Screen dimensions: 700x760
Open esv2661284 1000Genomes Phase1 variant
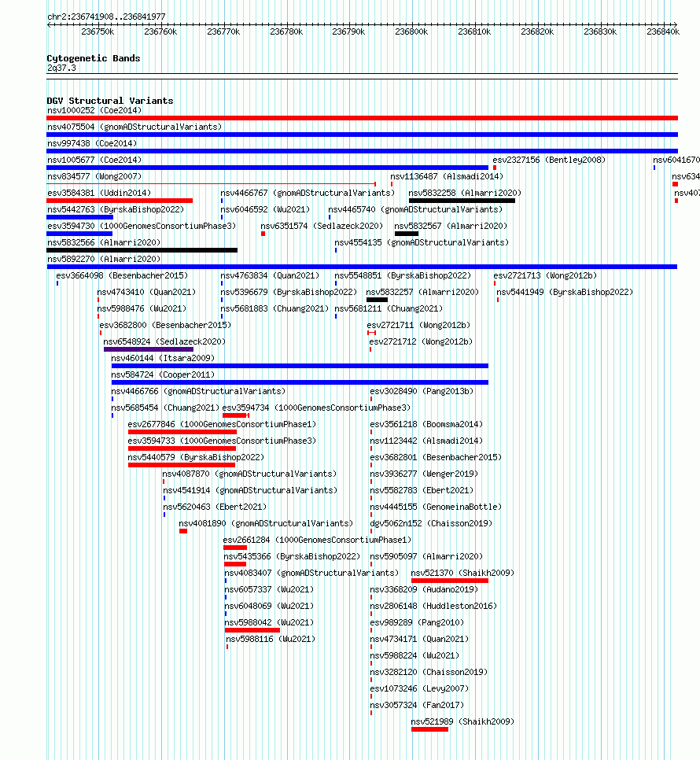point(317,539)
